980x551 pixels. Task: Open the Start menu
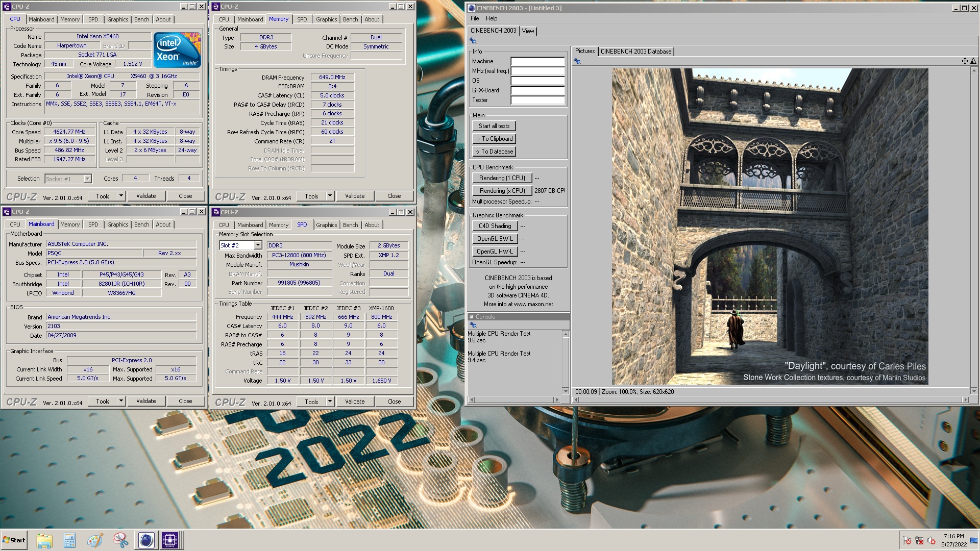pos(14,540)
